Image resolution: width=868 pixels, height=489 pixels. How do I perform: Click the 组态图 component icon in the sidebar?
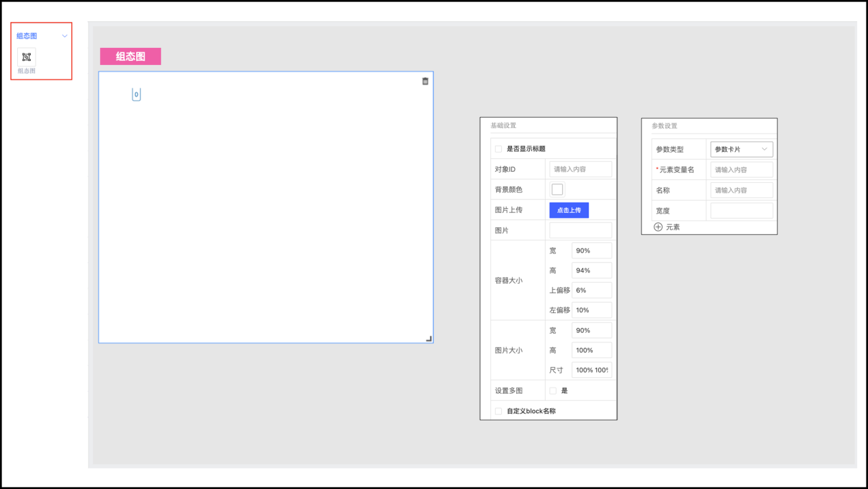coord(27,58)
